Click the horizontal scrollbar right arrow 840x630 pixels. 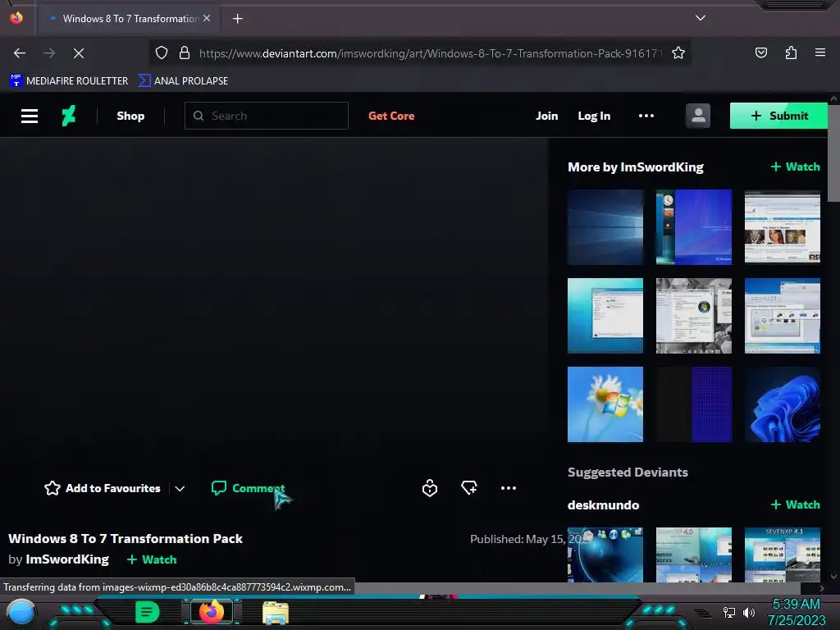[x=822, y=588]
